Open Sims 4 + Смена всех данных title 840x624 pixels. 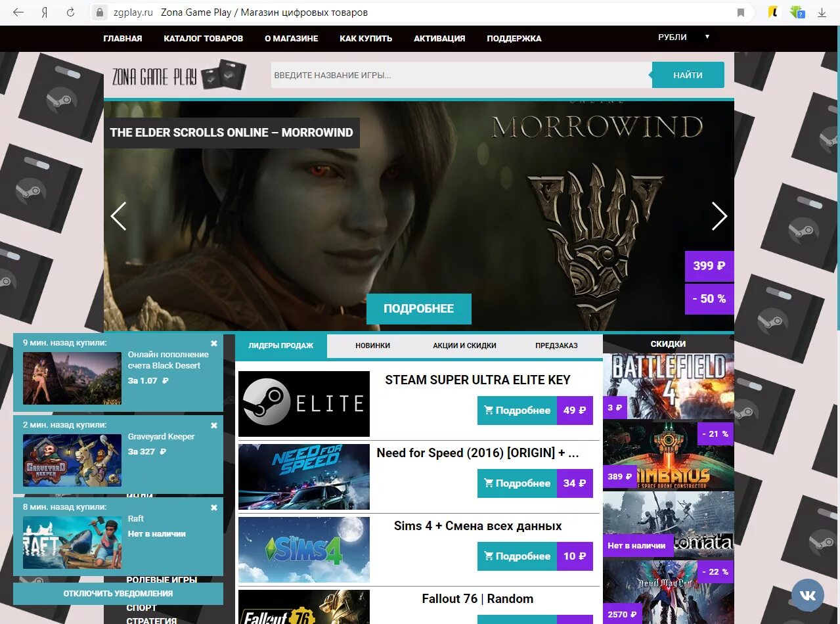click(477, 525)
